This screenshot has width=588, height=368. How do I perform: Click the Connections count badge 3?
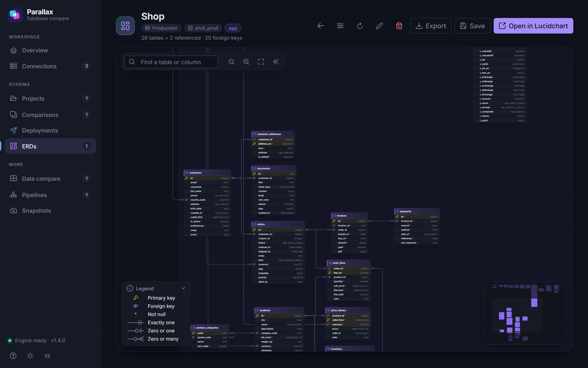click(87, 66)
